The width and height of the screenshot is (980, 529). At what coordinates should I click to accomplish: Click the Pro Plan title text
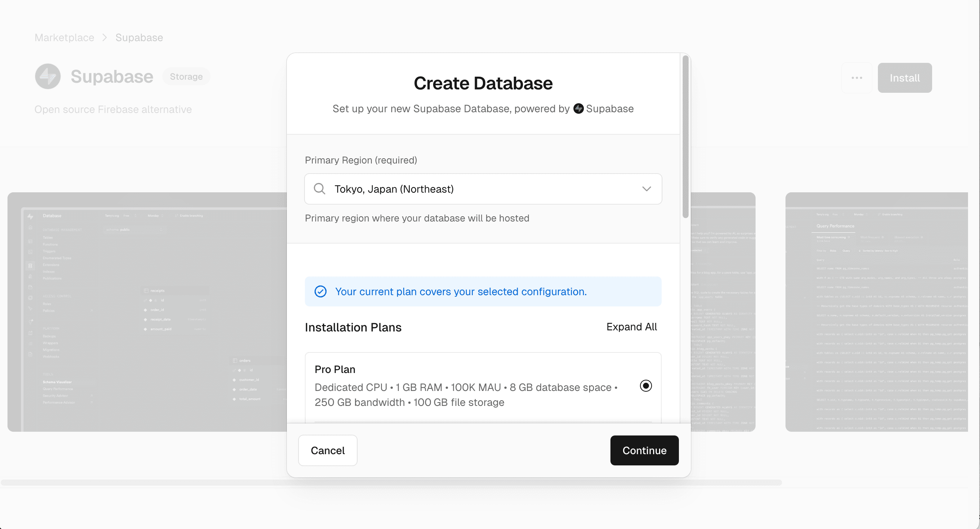pos(335,369)
